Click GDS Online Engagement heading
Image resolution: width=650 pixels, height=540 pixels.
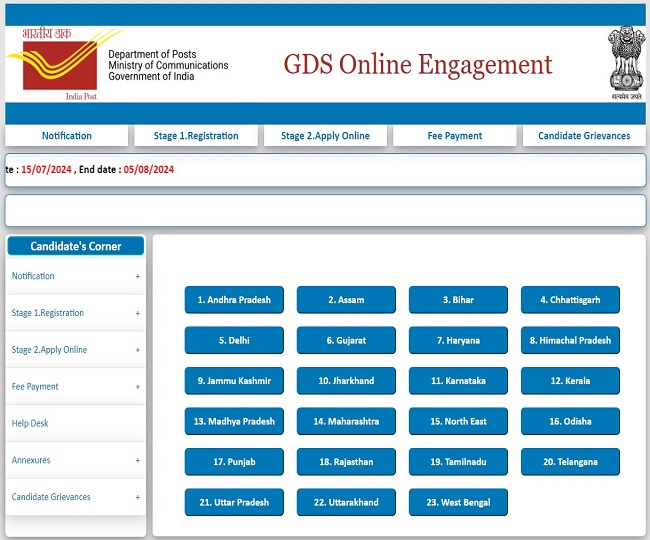(418, 65)
